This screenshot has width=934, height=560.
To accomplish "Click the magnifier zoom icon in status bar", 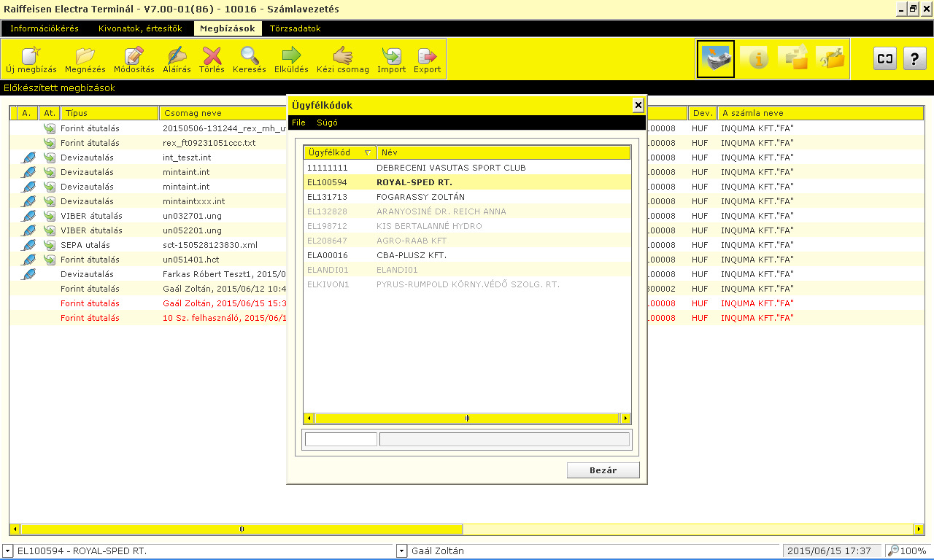I will pyautogui.click(x=893, y=551).
